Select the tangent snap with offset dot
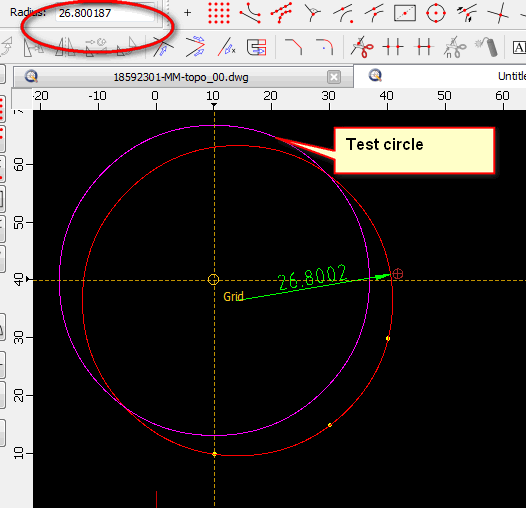The height and width of the screenshot is (508, 526). pyautogui.click(x=343, y=13)
